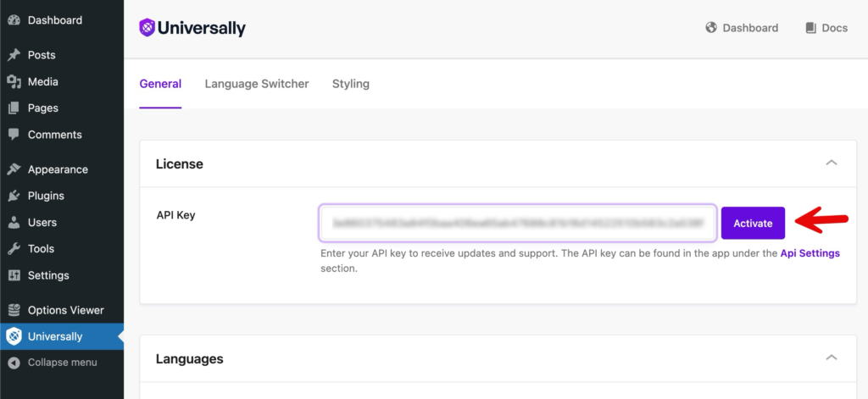This screenshot has height=399, width=868.
Task: Click the Plugins plug icon
Action: (14, 196)
